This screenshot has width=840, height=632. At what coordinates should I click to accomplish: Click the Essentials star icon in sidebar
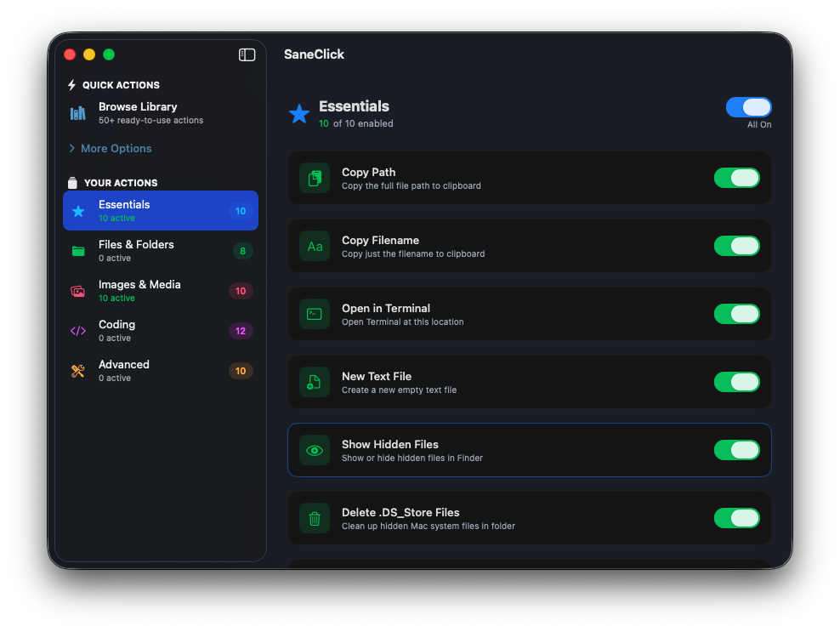point(78,211)
